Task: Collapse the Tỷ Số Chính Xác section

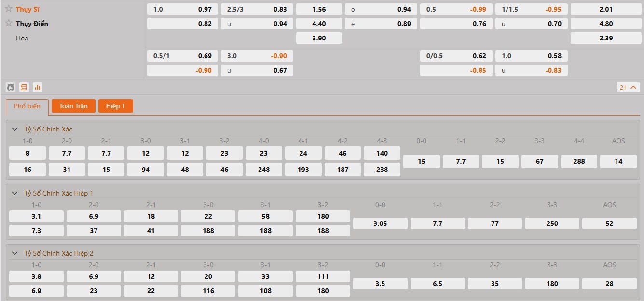Action: click(x=15, y=129)
